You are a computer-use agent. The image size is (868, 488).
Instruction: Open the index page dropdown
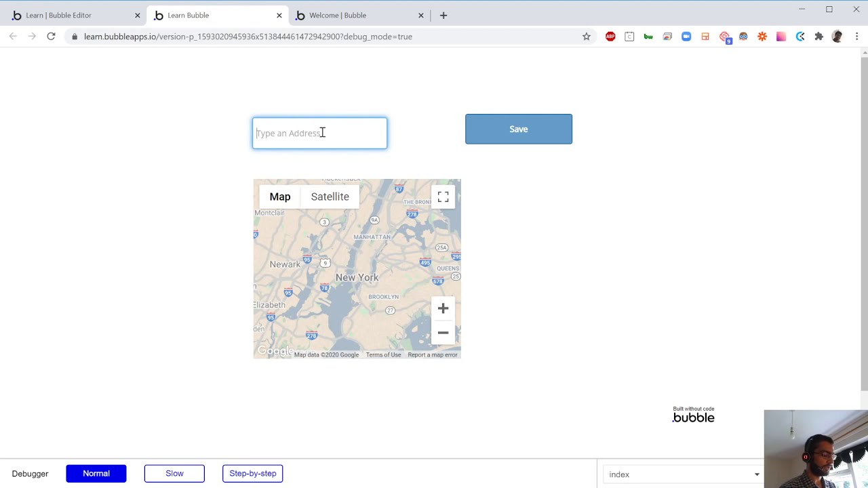pyautogui.click(x=684, y=474)
